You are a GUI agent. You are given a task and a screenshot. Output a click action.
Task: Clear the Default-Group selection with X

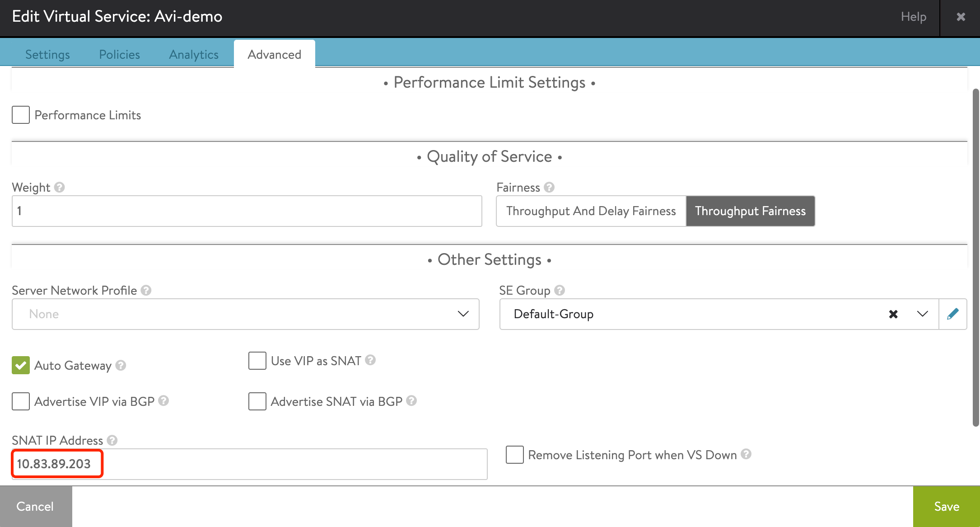coord(893,314)
